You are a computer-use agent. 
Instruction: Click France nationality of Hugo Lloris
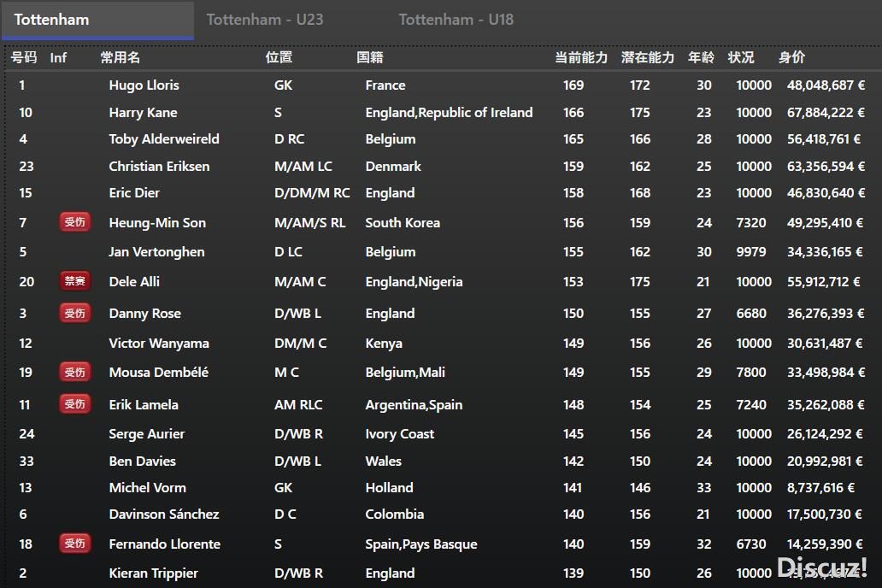click(385, 85)
